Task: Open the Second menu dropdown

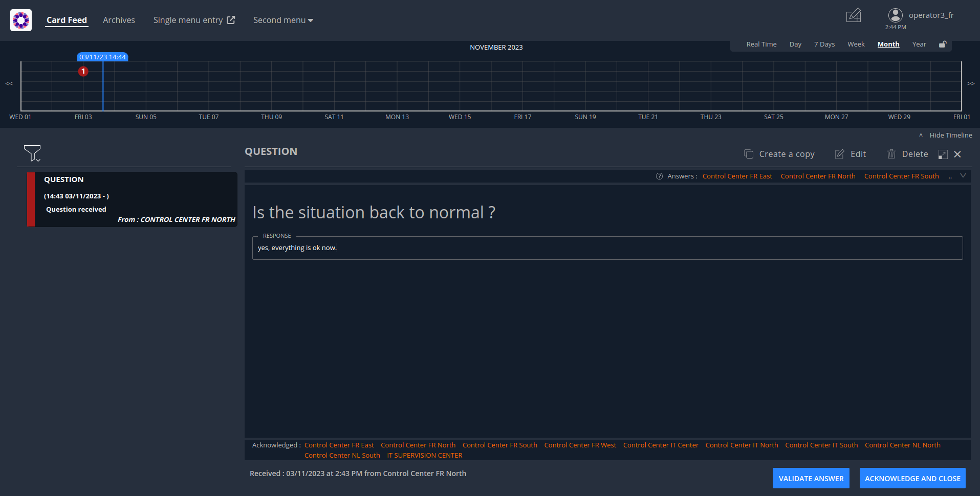Action: click(x=282, y=20)
